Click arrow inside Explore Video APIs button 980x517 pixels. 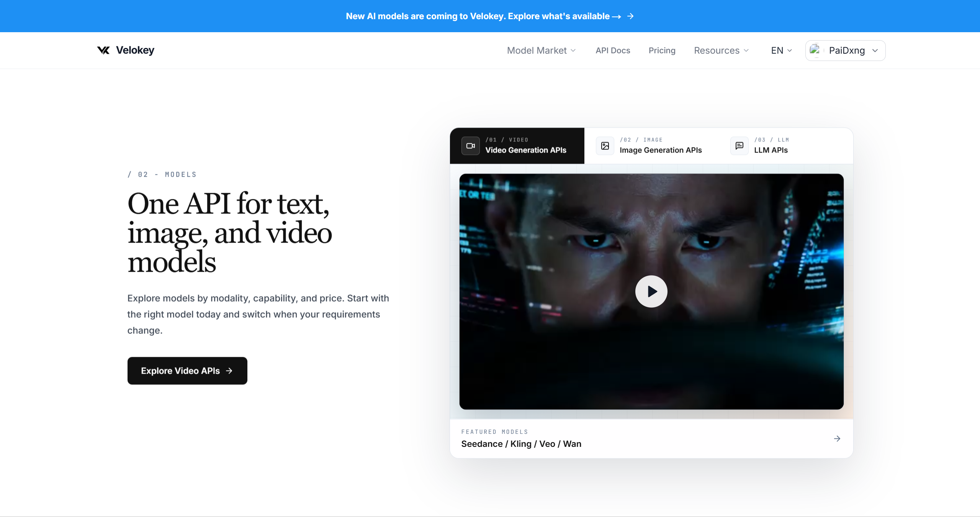(229, 371)
